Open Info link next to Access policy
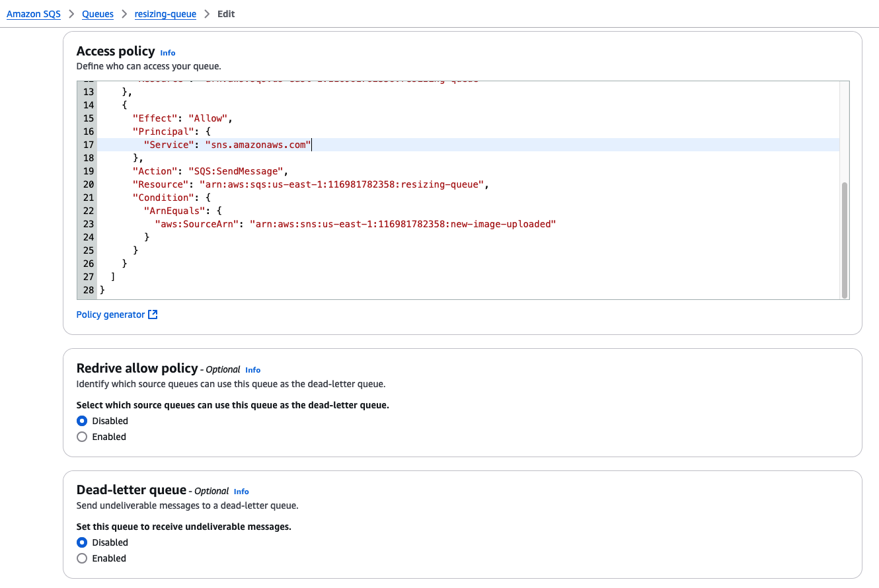This screenshot has width=879, height=588. click(168, 53)
